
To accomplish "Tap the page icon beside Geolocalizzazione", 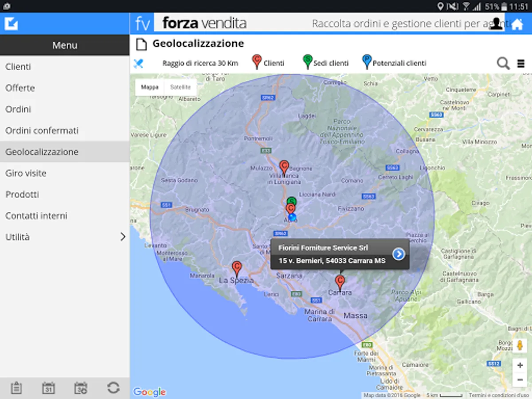I will (141, 44).
